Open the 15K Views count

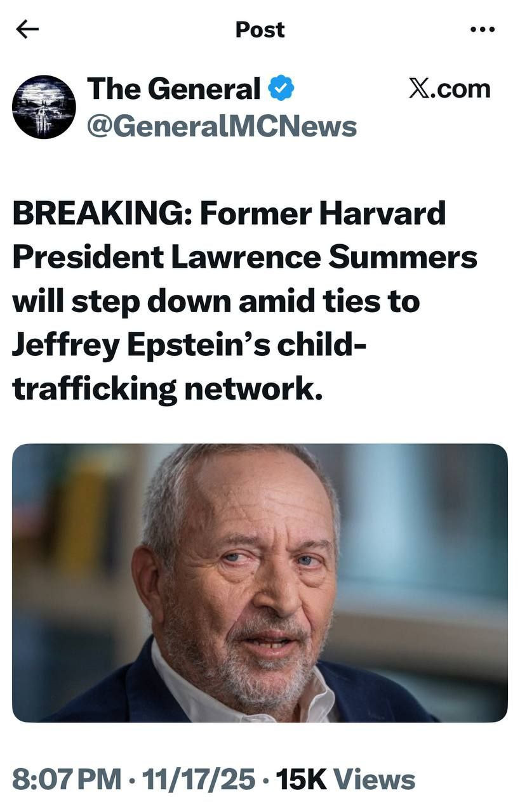tap(345, 779)
